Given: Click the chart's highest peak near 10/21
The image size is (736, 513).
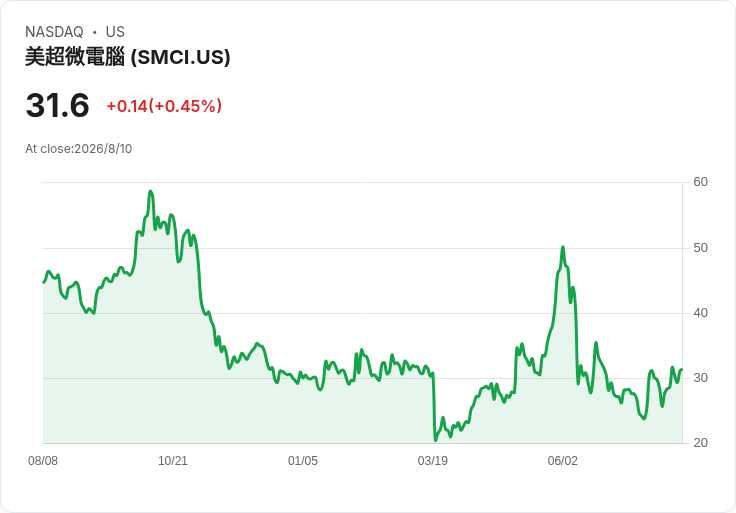Looking at the screenshot, I should click(150, 191).
